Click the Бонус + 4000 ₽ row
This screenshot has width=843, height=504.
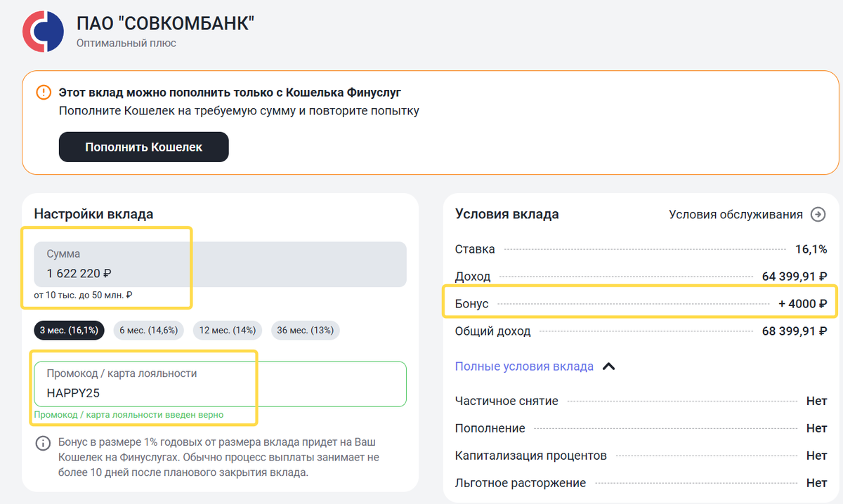(641, 304)
